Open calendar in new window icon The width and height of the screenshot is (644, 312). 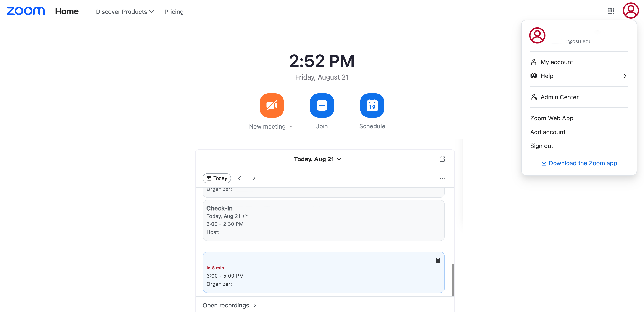(x=442, y=159)
